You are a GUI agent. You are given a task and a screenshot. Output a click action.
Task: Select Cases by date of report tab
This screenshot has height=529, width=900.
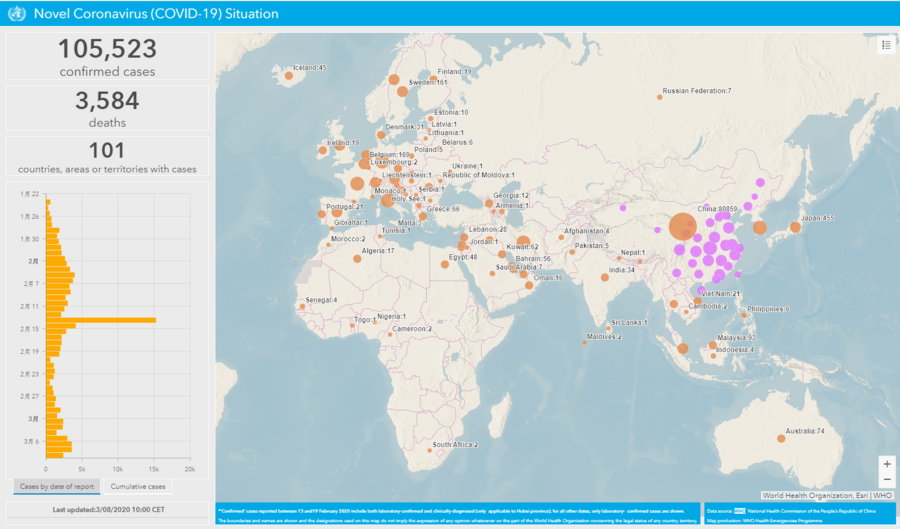[58, 487]
